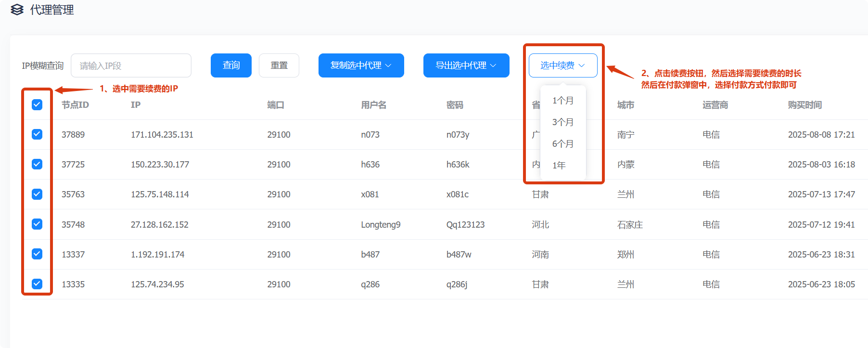Viewport: 868px width, 348px height.
Task: Choose 1个月 renewal option
Action: click(563, 101)
